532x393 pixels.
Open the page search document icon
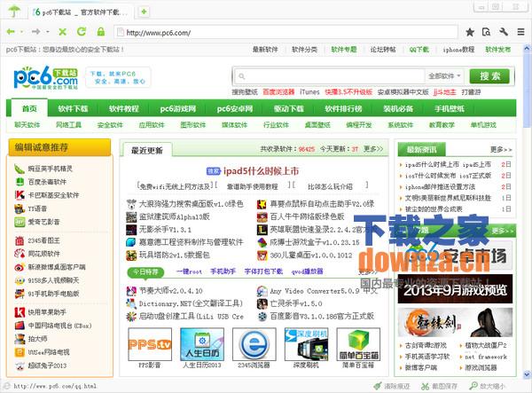tap(486, 32)
